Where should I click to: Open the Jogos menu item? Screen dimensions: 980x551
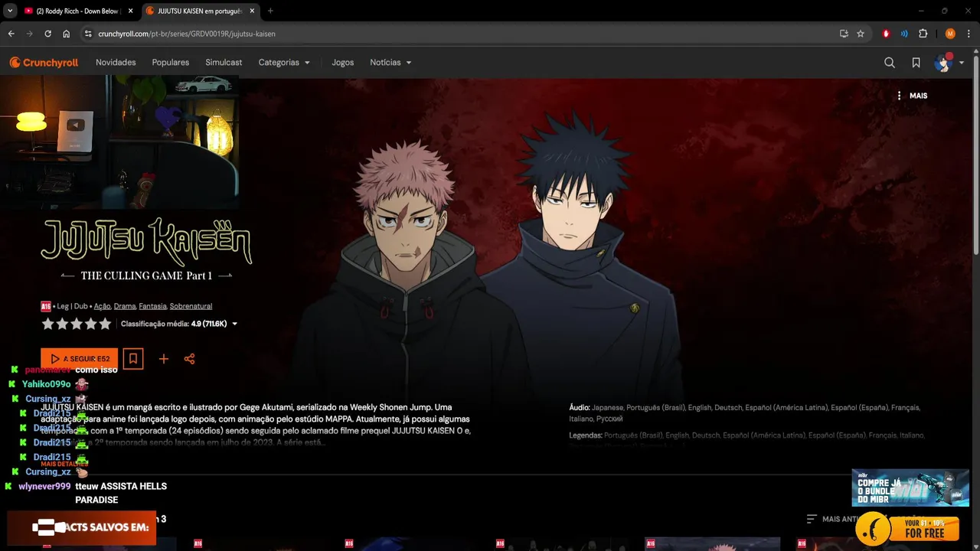[343, 63]
